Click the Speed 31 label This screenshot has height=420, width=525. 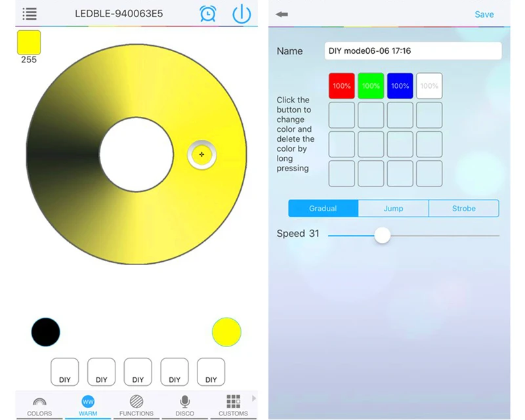click(x=298, y=234)
